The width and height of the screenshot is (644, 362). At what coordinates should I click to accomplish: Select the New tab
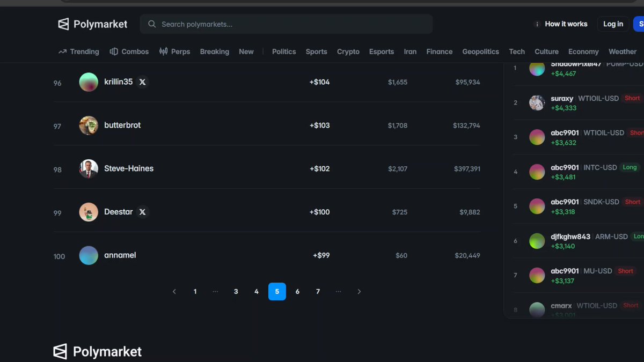[x=246, y=51]
